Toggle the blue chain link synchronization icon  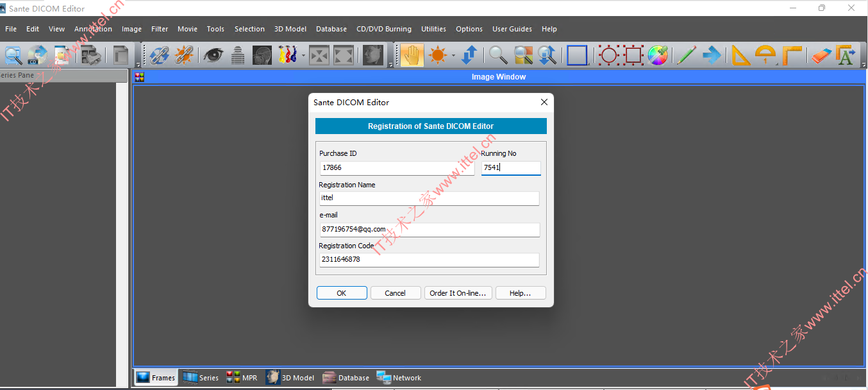159,55
